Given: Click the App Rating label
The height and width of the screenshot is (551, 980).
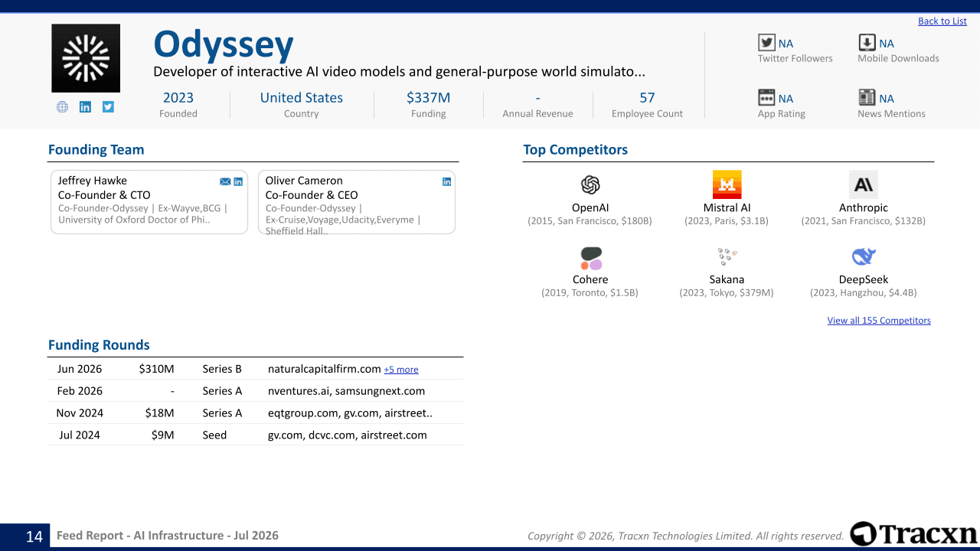Looking at the screenshot, I should click(x=782, y=114).
